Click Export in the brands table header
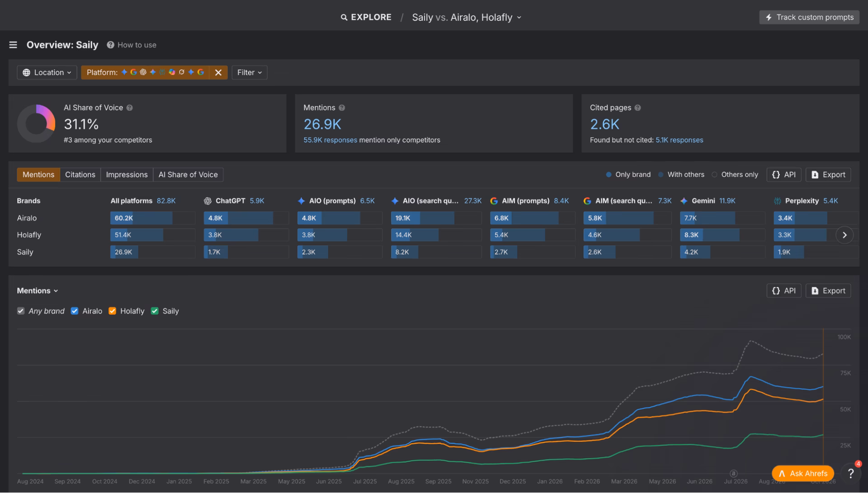This screenshot has width=868, height=493. pyautogui.click(x=828, y=175)
